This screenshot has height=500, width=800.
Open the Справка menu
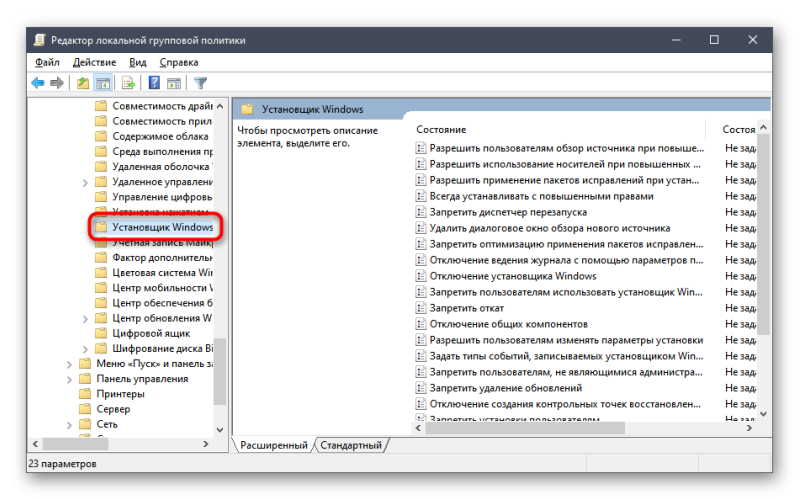click(x=179, y=62)
